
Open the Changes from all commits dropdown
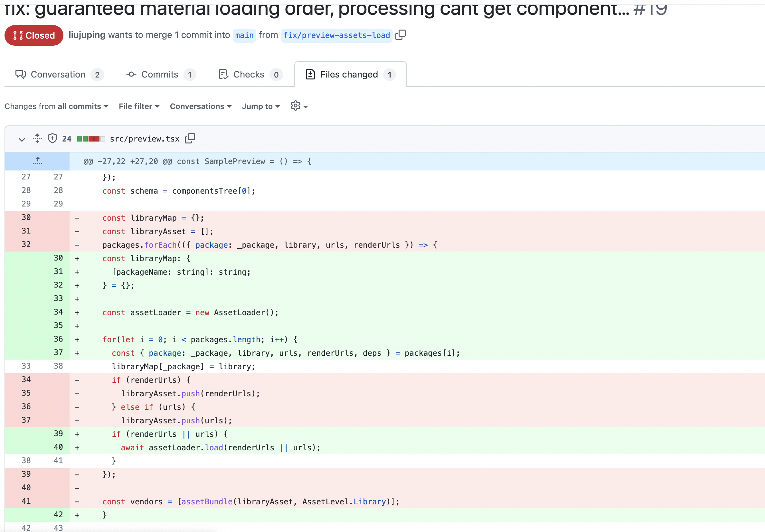(56, 106)
